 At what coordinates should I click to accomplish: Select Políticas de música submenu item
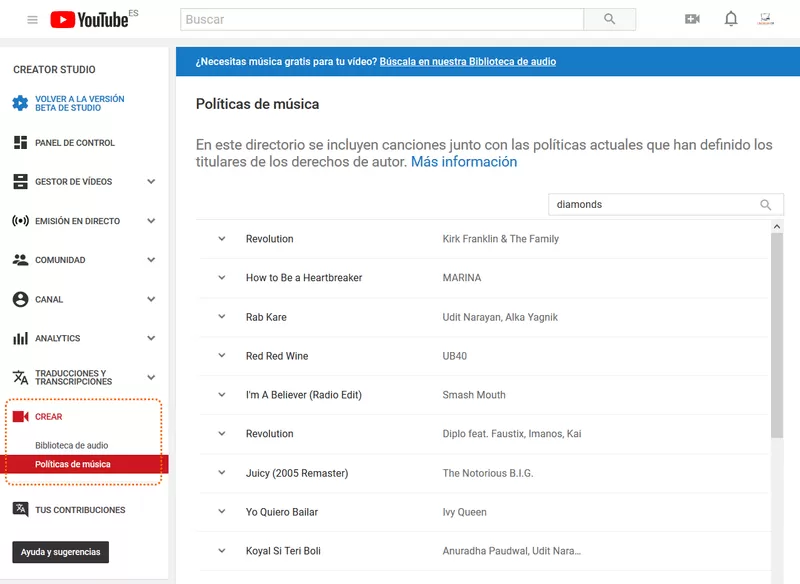pyautogui.click(x=72, y=464)
